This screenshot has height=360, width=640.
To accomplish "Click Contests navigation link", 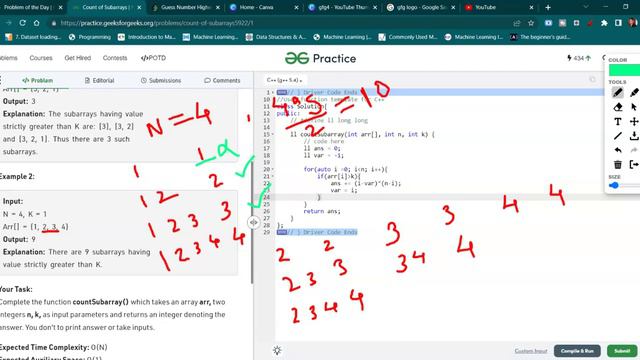I will coord(115,58).
